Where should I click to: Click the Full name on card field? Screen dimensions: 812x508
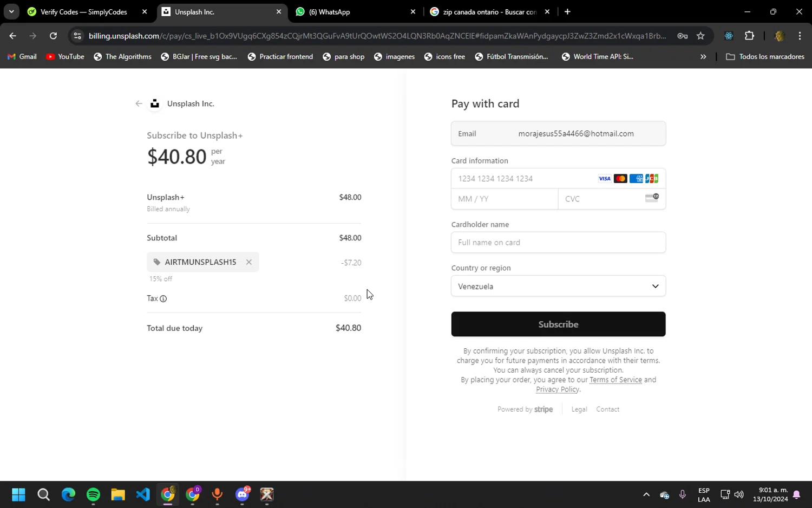(558, 243)
